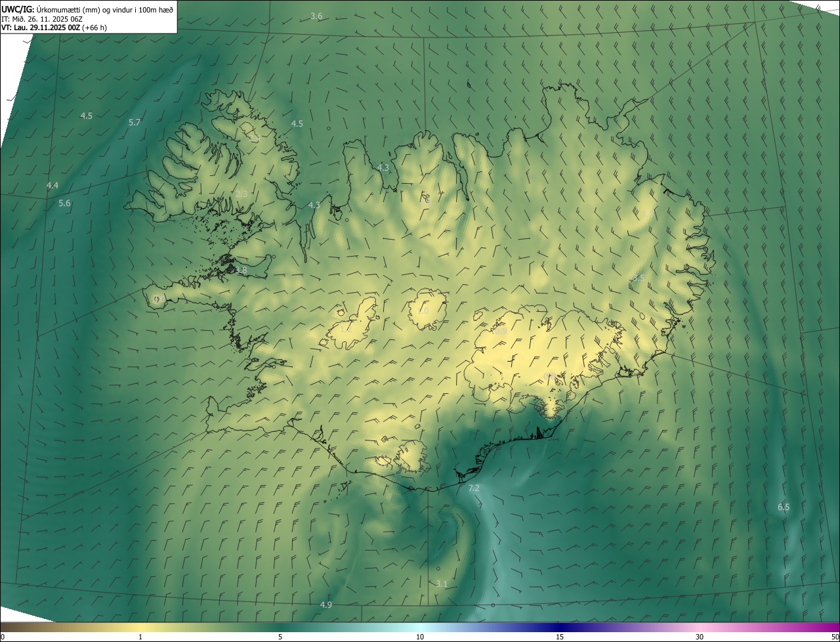Click the 1.2 label on the western glacier

pos(346,328)
